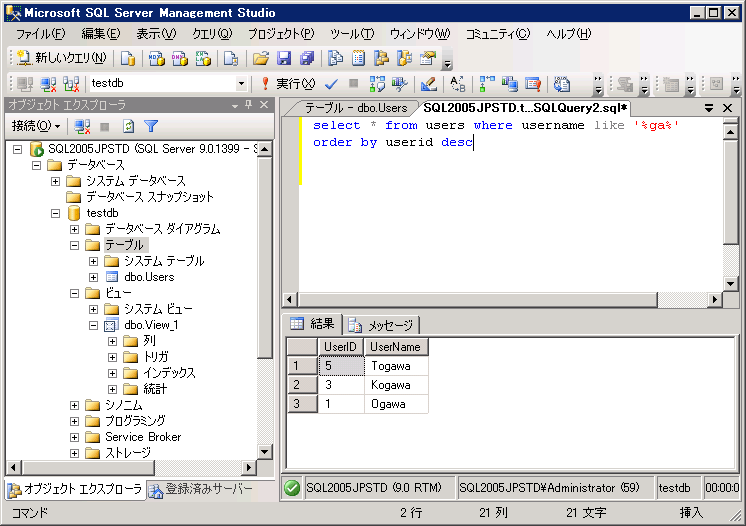Click Object Explorer's vertical scrollbar thumb

265,256
